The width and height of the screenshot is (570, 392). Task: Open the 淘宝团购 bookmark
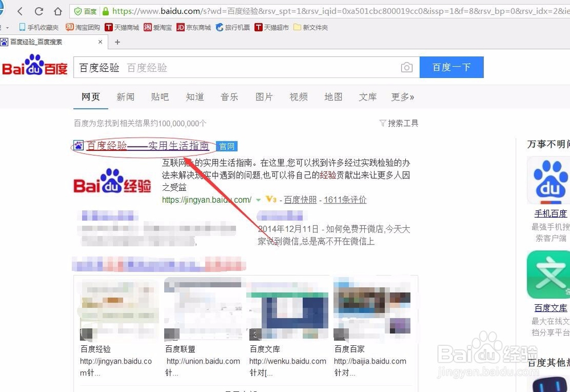(83, 27)
